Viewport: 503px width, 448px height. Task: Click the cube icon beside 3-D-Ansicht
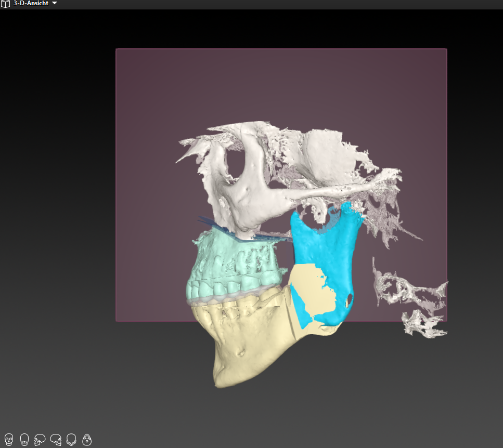pyautogui.click(x=6, y=4)
